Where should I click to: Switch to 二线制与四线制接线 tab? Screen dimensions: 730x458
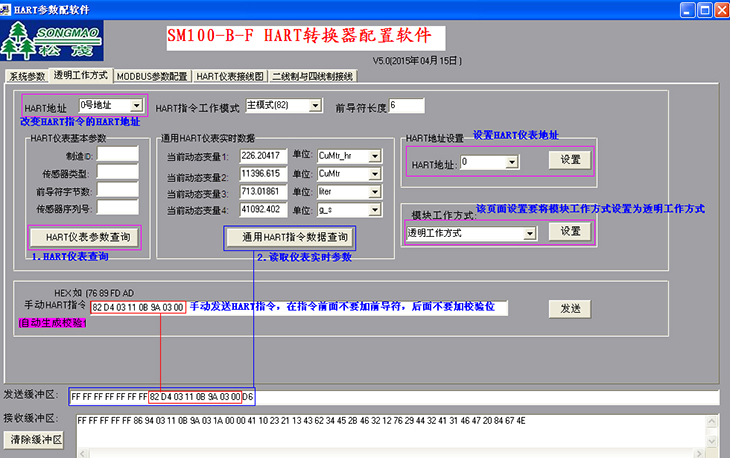click(x=313, y=76)
